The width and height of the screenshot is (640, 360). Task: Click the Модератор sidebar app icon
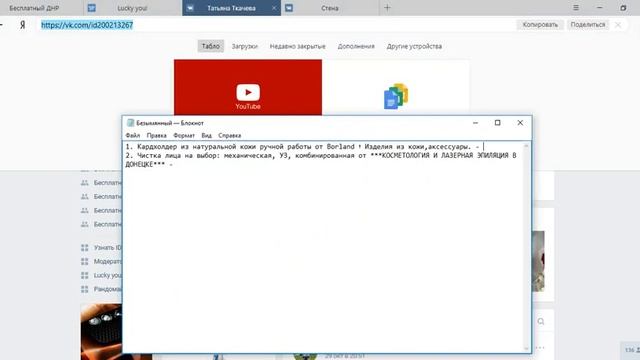[84, 262]
